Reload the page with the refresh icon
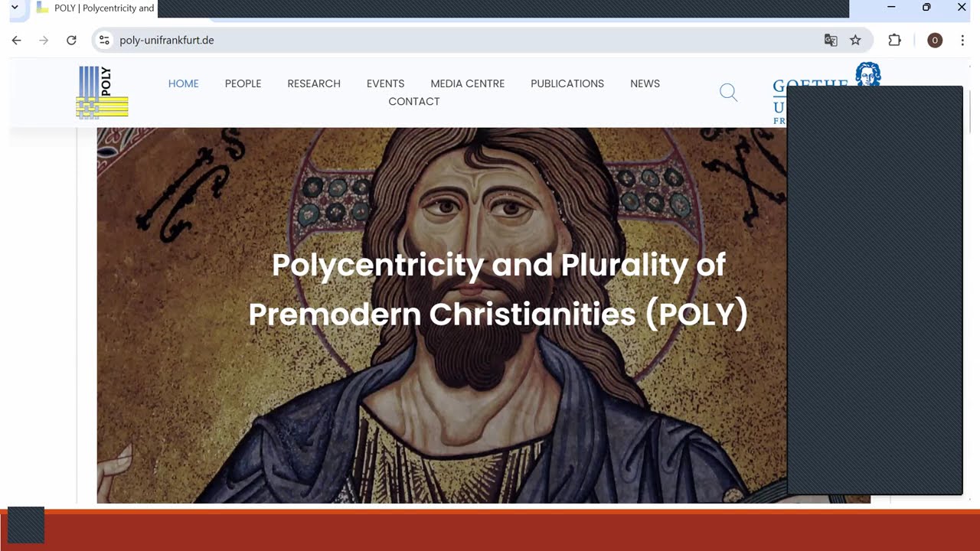980x551 pixels. [71, 40]
